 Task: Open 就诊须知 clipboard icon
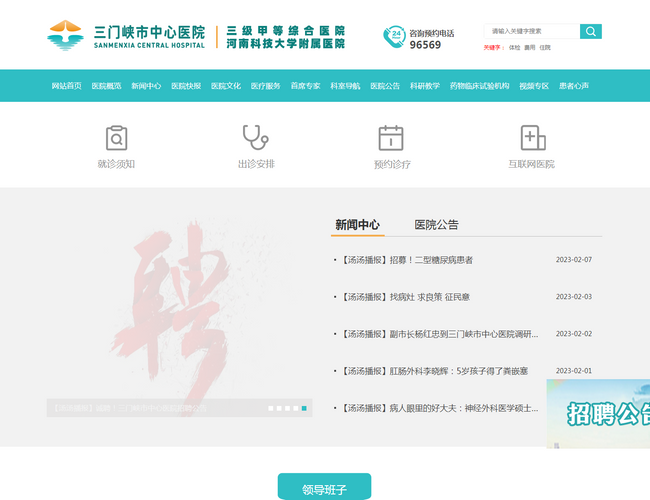click(x=116, y=138)
